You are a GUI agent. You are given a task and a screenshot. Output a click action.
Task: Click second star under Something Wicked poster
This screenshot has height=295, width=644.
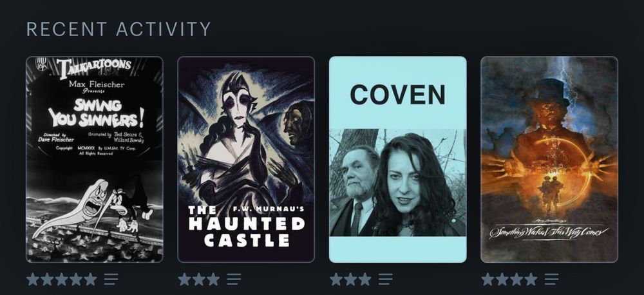(x=502, y=280)
